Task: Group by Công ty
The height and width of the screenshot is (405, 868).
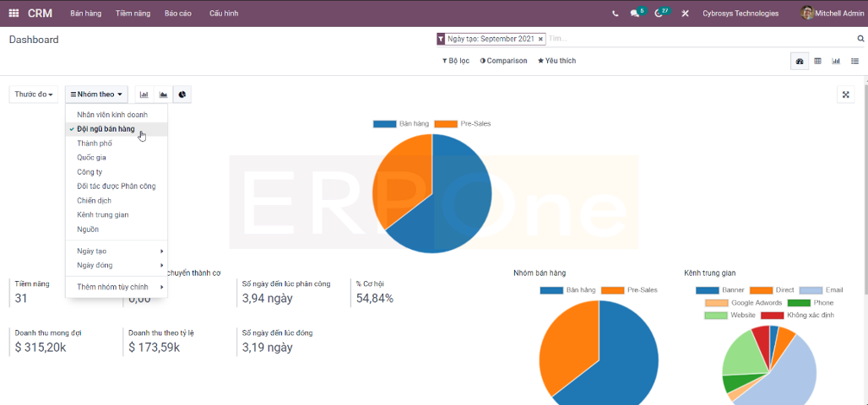Action: tap(117, 172)
